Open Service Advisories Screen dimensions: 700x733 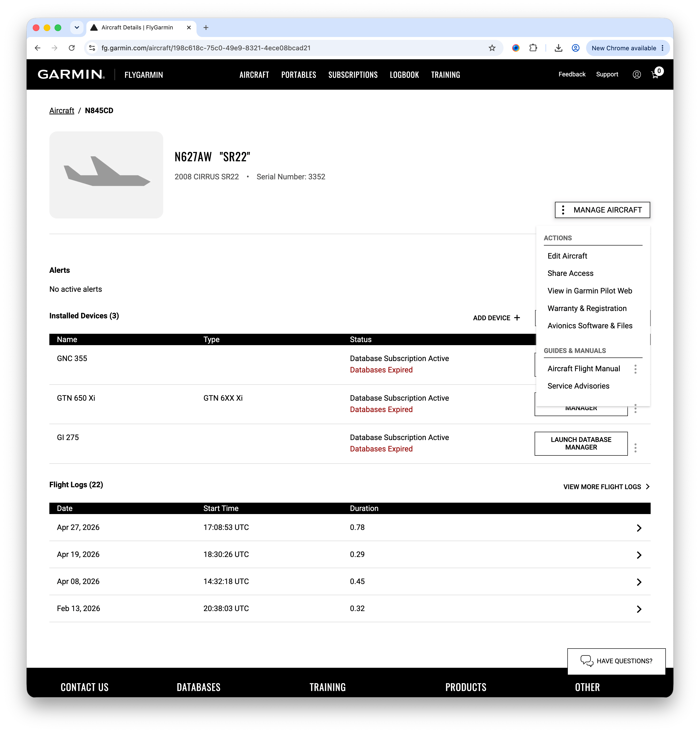click(578, 386)
